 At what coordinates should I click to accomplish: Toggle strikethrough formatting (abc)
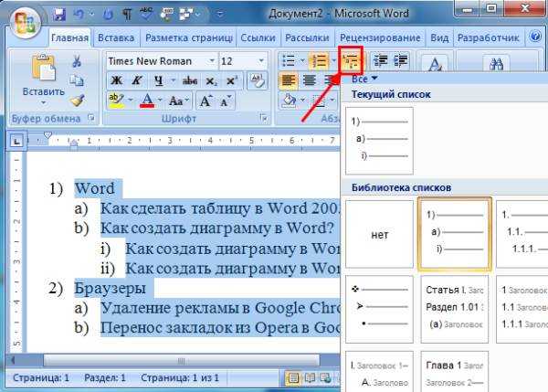190,80
